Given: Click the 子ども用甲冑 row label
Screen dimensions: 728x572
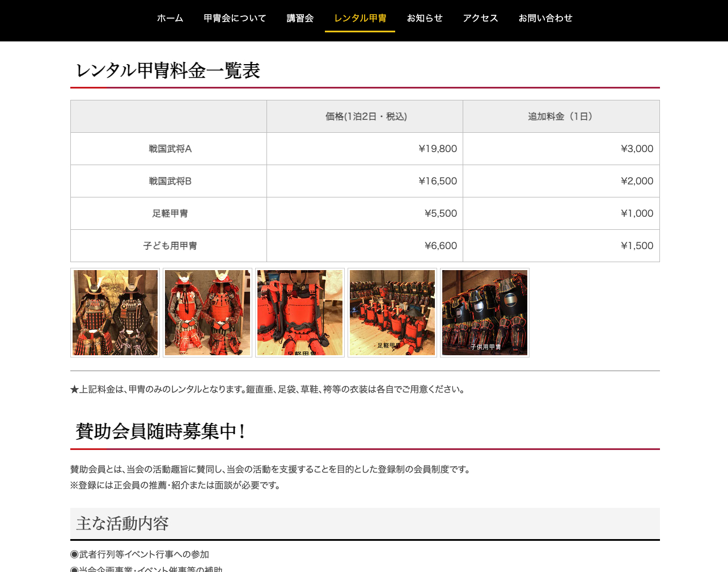Looking at the screenshot, I should [x=170, y=246].
